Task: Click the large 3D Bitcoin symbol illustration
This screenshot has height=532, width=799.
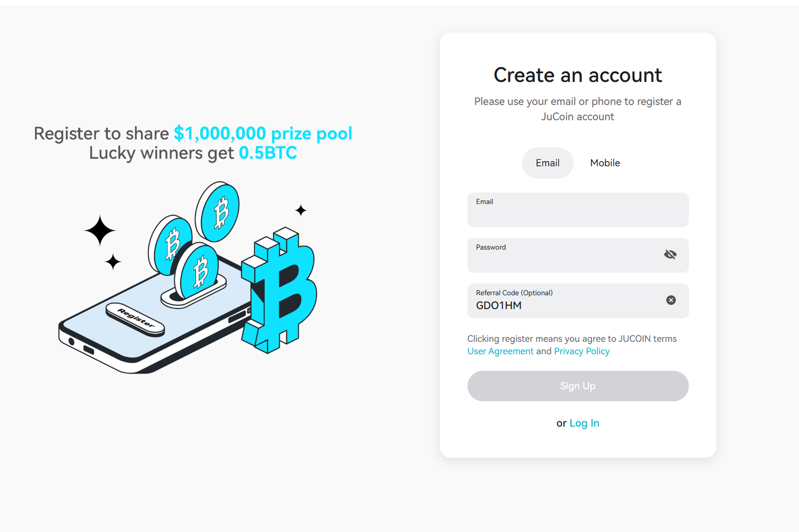Action: pyautogui.click(x=279, y=290)
